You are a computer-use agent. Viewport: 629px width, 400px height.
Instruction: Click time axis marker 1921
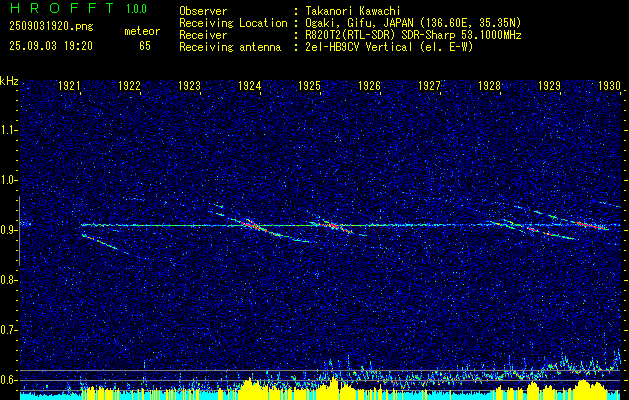click(70, 85)
